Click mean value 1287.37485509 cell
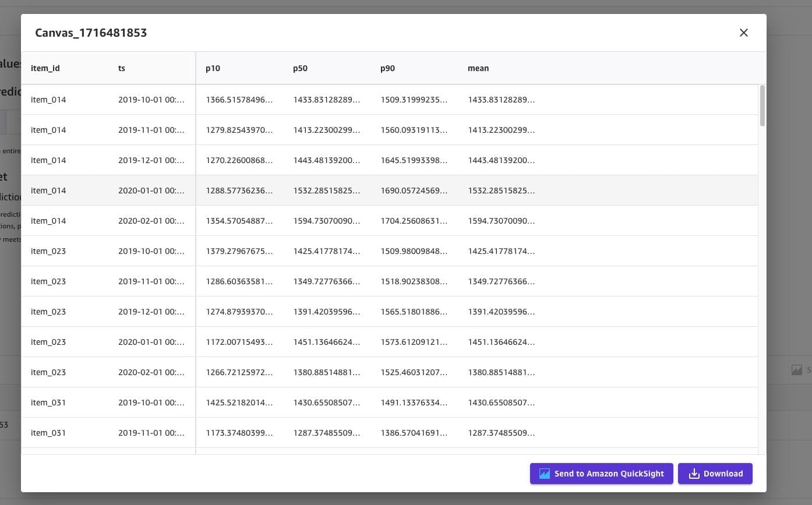This screenshot has height=505, width=812. tap(501, 433)
